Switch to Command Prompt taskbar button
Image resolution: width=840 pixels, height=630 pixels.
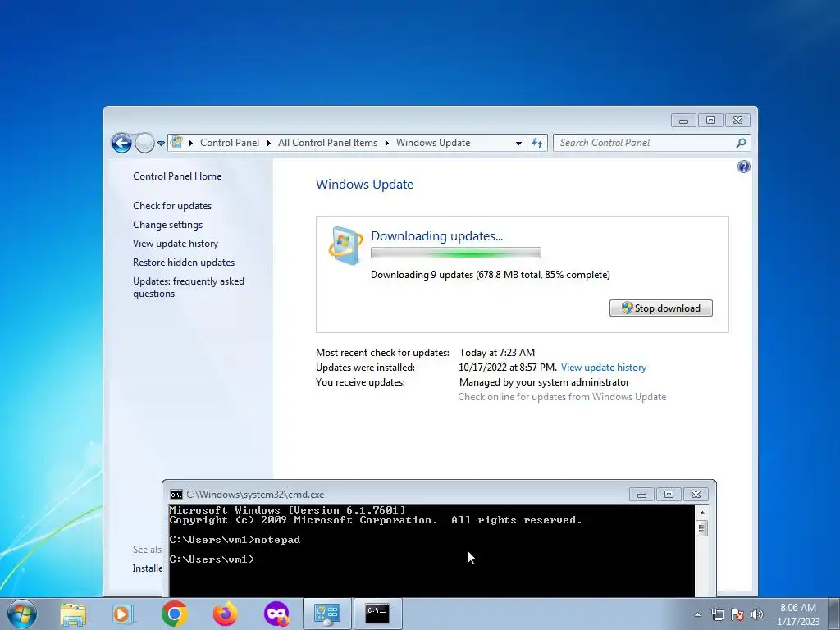click(377, 614)
